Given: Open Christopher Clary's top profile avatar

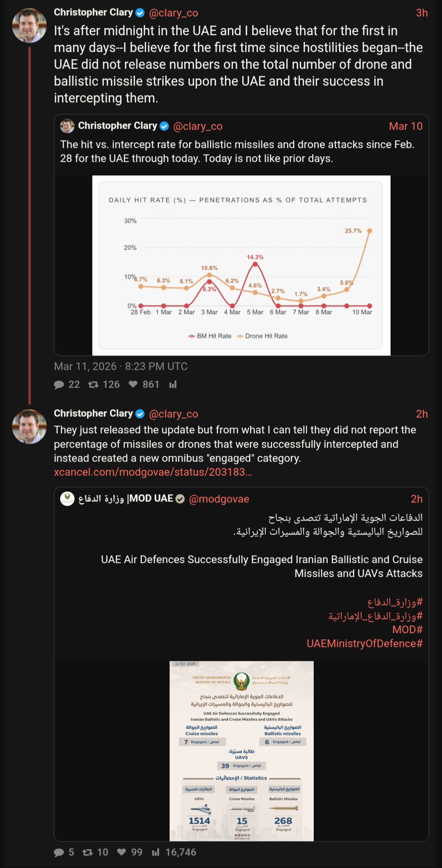Looking at the screenshot, I should click(x=29, y=25).
